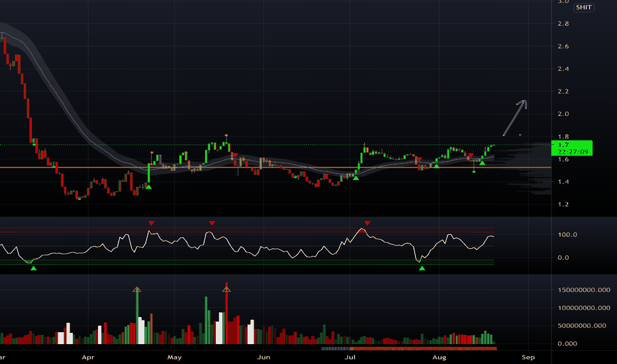Click the May label on time axis
Image resolution: width=617 pixels, height=364 pixels.
(x=174, y=357)
